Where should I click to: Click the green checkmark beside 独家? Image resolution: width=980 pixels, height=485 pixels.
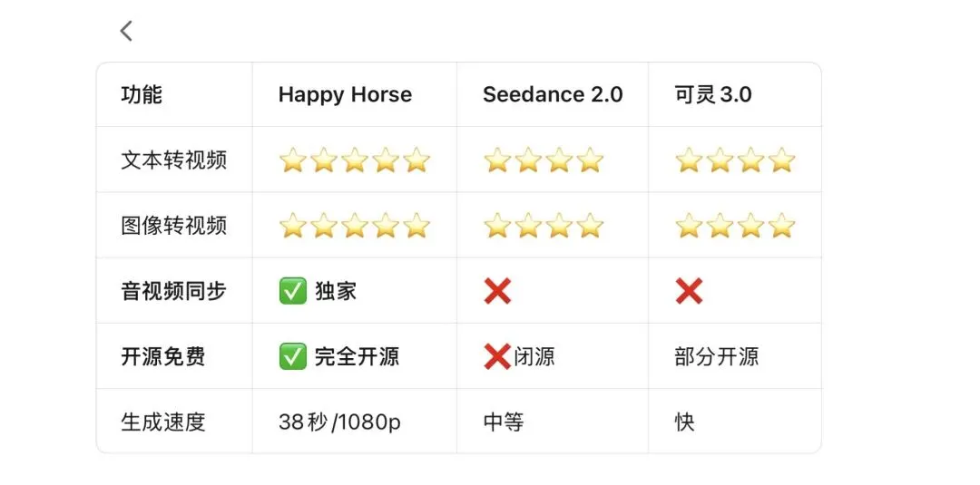click(x=292, y=292)
